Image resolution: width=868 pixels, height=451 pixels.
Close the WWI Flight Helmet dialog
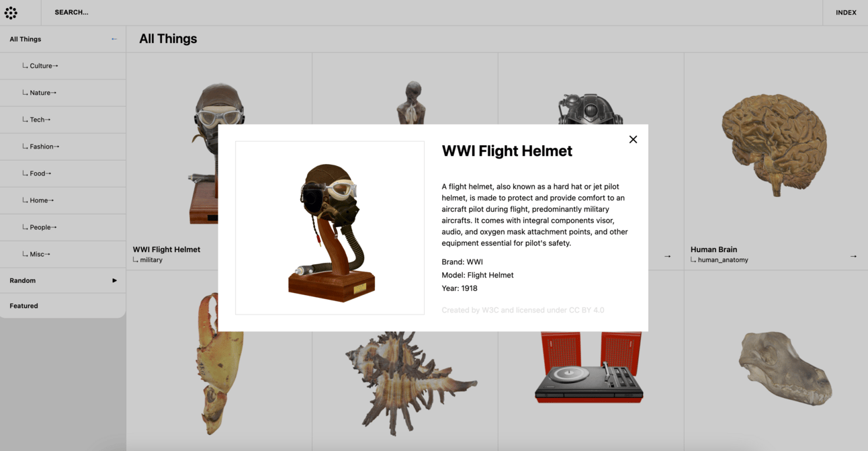[x=633, y=139]
